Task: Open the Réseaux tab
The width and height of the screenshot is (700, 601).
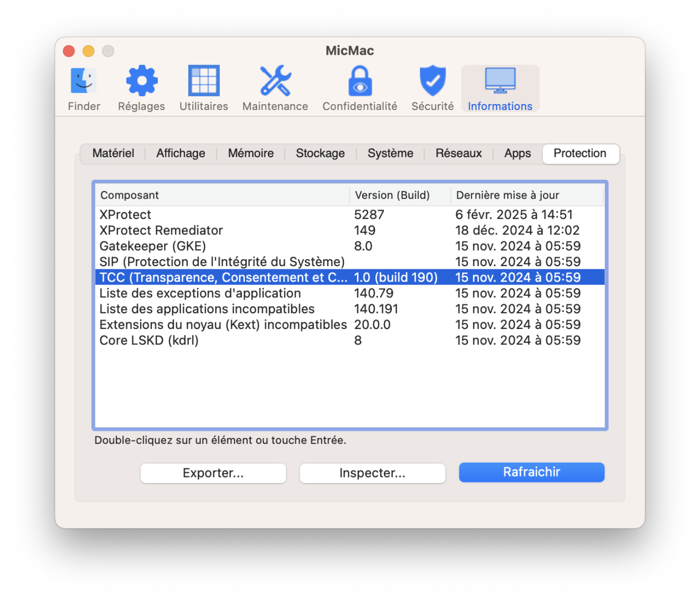Action: [458, 153]
